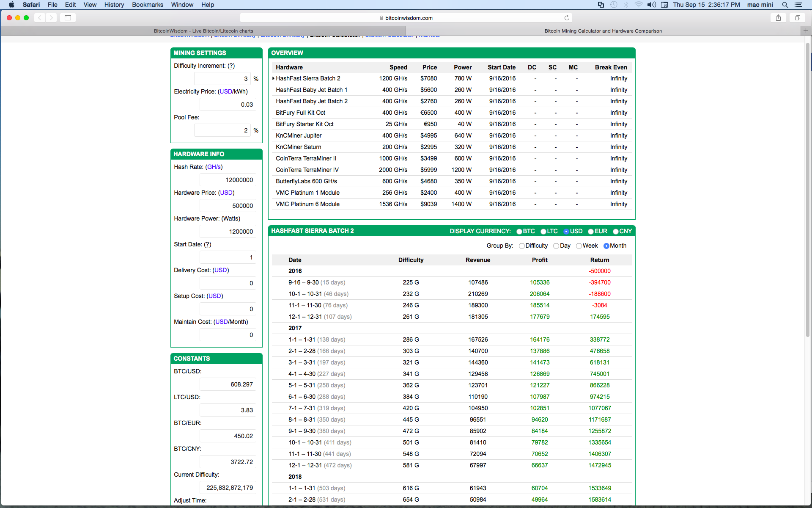Switch to Bitcoin Mining Calculator tab
The height and width of the screenshot is (508, 812).
(603, 31)
